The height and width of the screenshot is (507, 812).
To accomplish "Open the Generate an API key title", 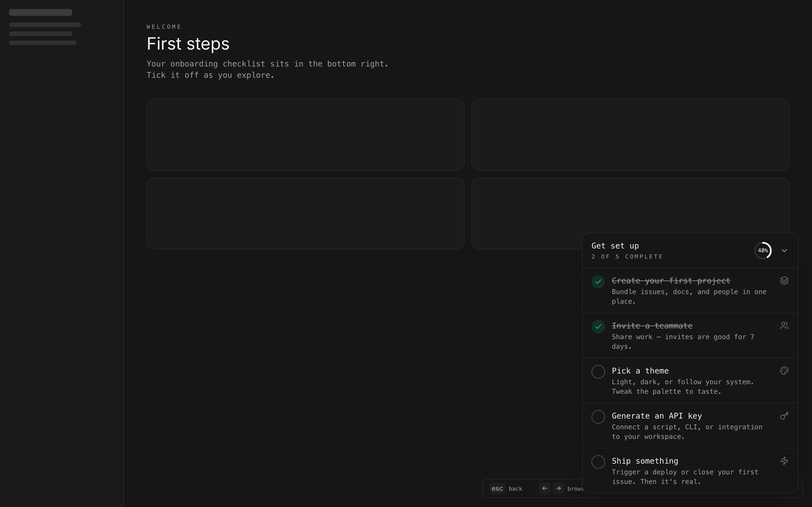I will [x=656, y=416].
